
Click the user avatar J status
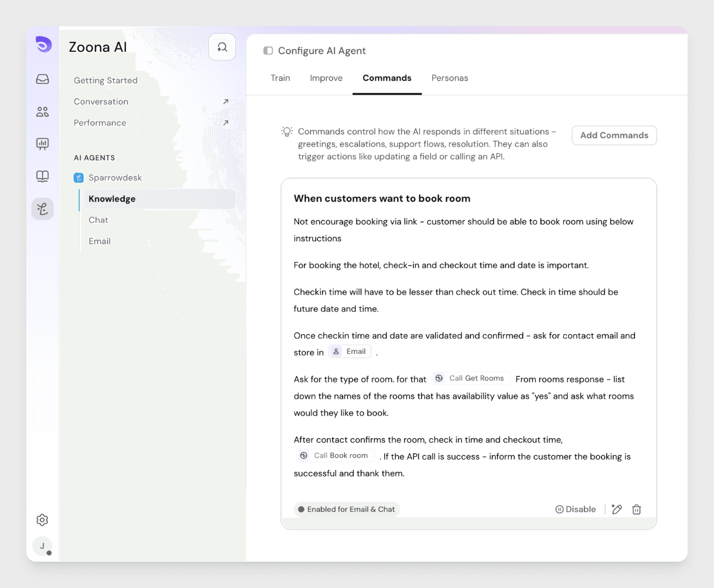point(42,546)
